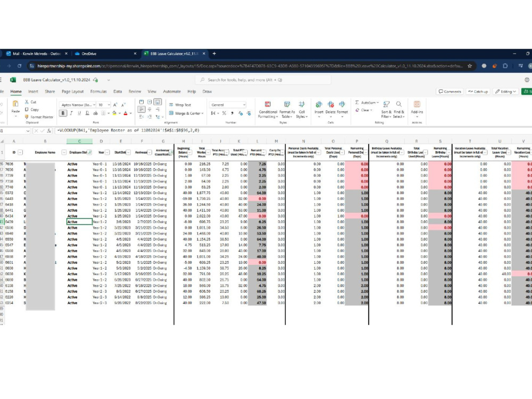Image resolution: width=532 pixels, height=399 pixels.
Task: Toggle Strikethrough formatting
Action: pos(95,113)
